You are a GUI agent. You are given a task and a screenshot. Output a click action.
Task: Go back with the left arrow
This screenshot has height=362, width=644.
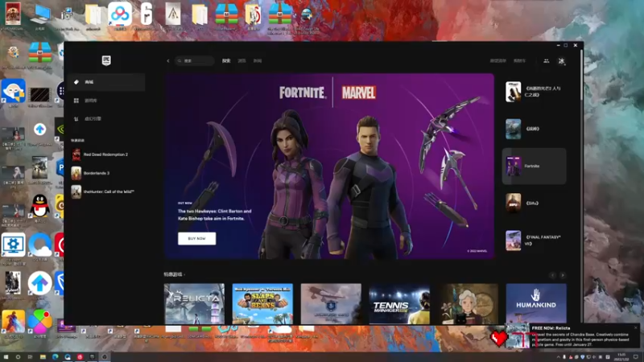coord(168,61)
